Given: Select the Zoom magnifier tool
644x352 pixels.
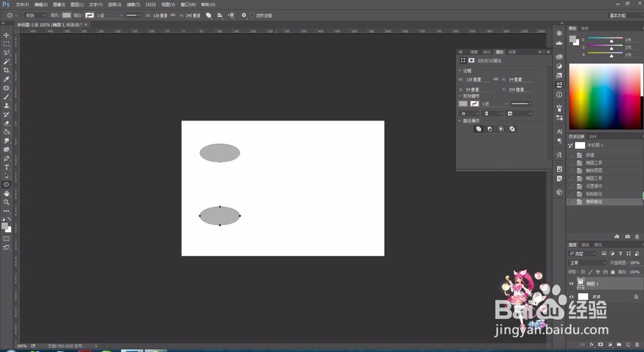Looking at the screenshot, I should [6, 202].
